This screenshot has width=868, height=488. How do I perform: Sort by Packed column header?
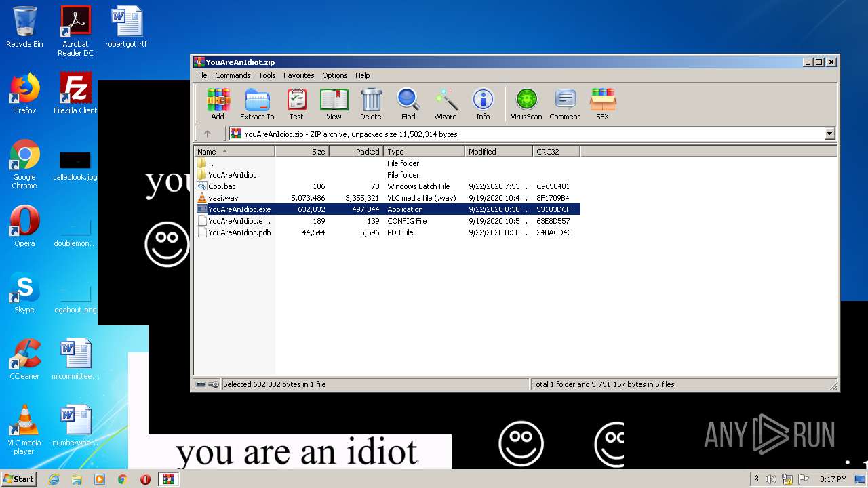tap(356, 152)
